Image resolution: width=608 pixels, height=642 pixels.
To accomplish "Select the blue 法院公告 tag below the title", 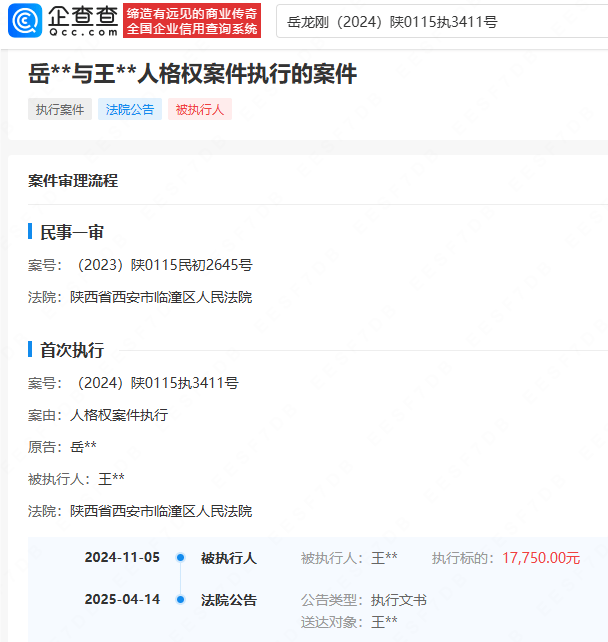I will [x=130, y=110].
